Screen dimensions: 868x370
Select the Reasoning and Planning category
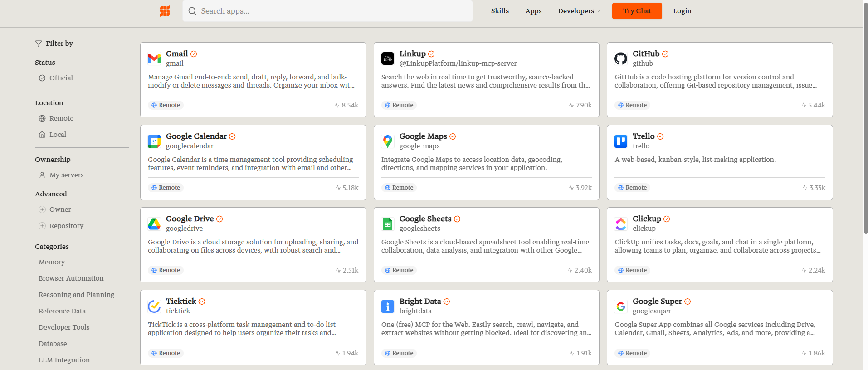coord(77,295)
